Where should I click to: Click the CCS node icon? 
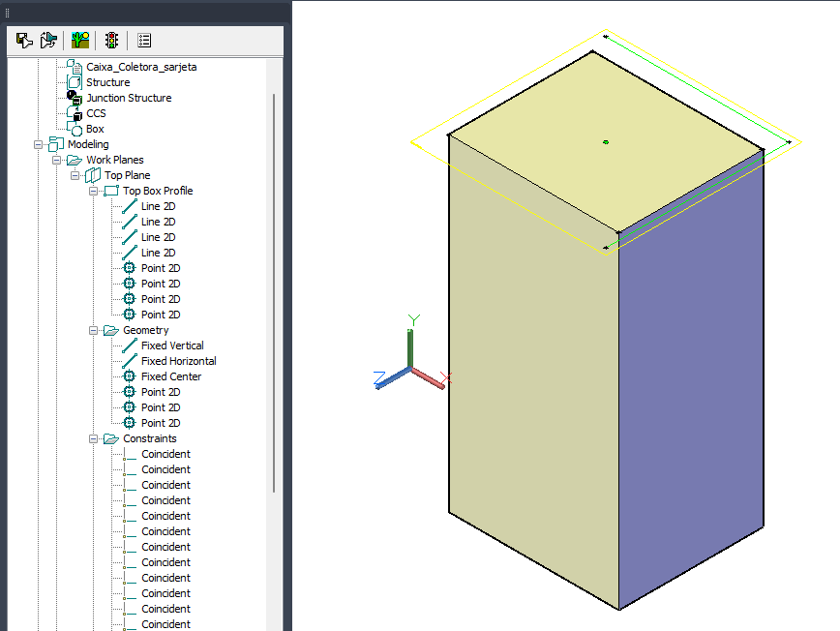point(75,113)
